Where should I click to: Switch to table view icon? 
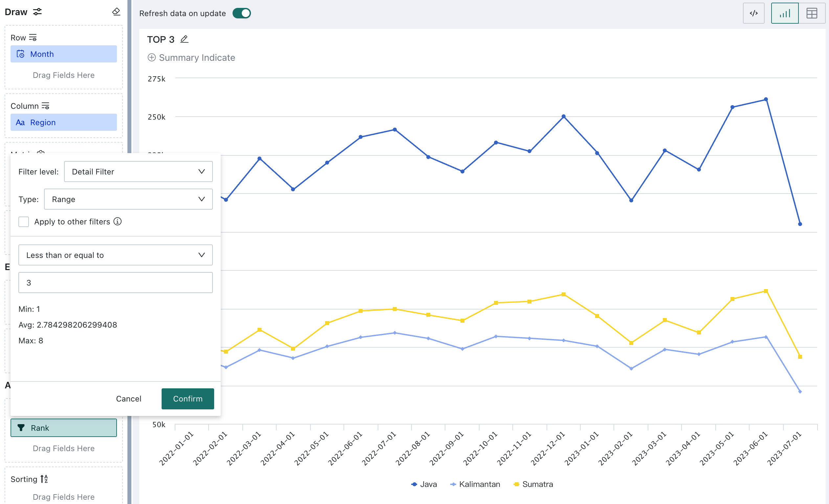pyautogui.click(x=812, y=13)
